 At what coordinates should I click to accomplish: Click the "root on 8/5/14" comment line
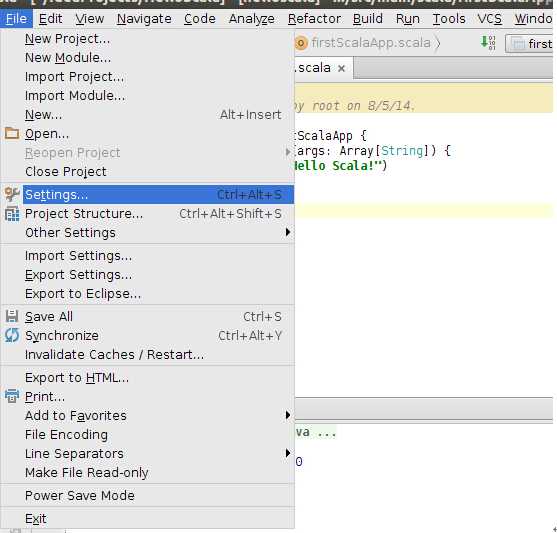click(363, 106)
